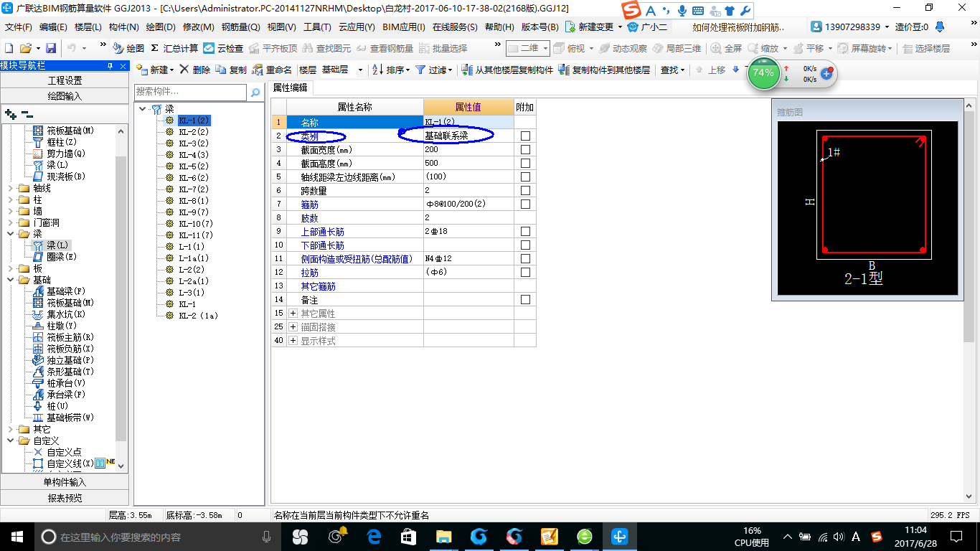Click the blue save disk icon
980x551 pixels.
(51, 48)
